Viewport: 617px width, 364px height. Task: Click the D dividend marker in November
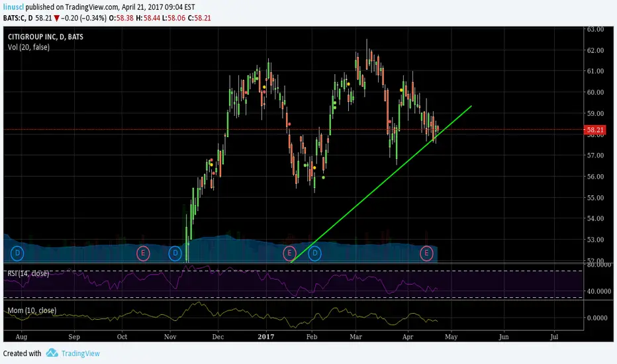tap(175, 253)
